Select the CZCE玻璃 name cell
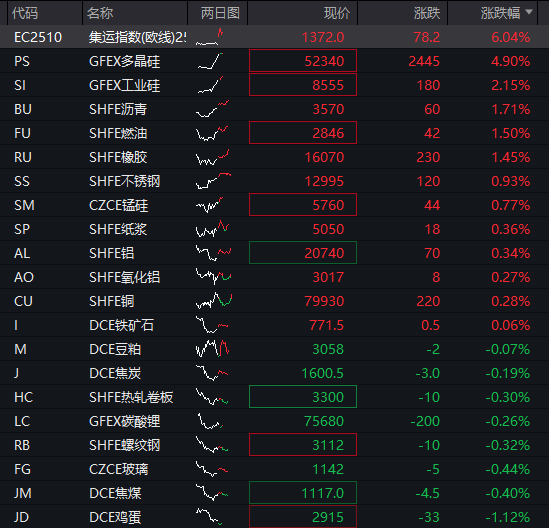 [118, 469]
